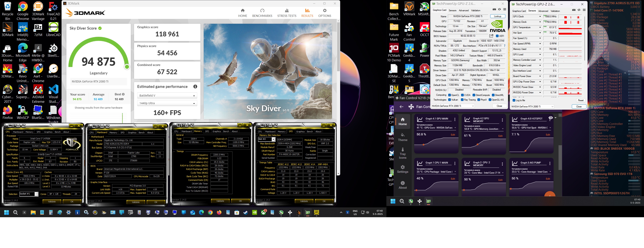Open the HOME section in 3DMark

coord(243,13)
